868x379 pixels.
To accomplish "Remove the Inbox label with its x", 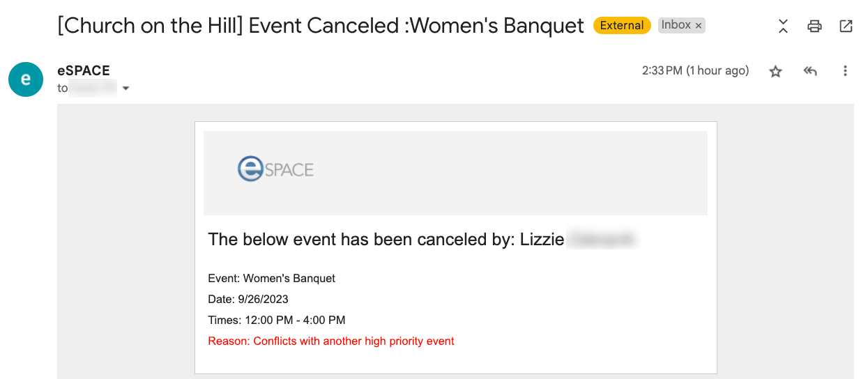I will [x=699, y=26].
